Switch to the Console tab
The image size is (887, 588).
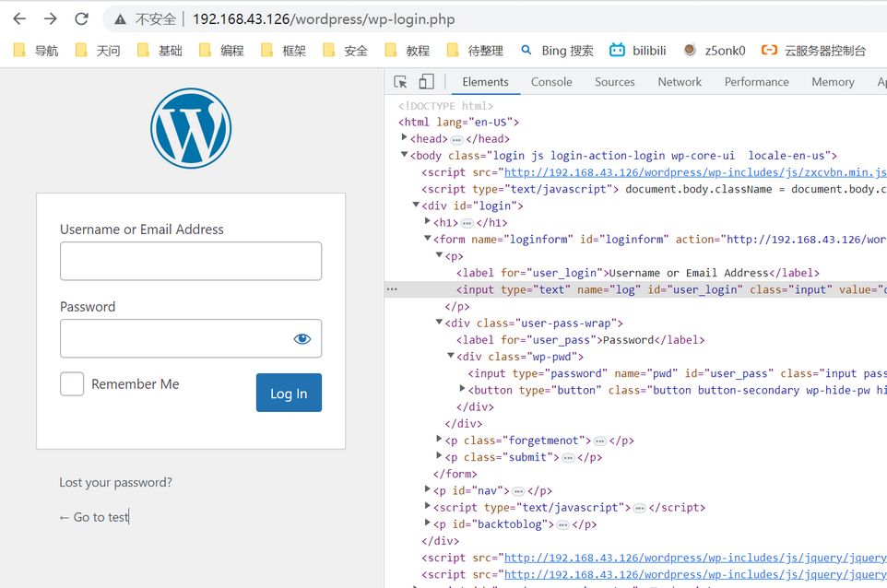click(x=551, y=82)
